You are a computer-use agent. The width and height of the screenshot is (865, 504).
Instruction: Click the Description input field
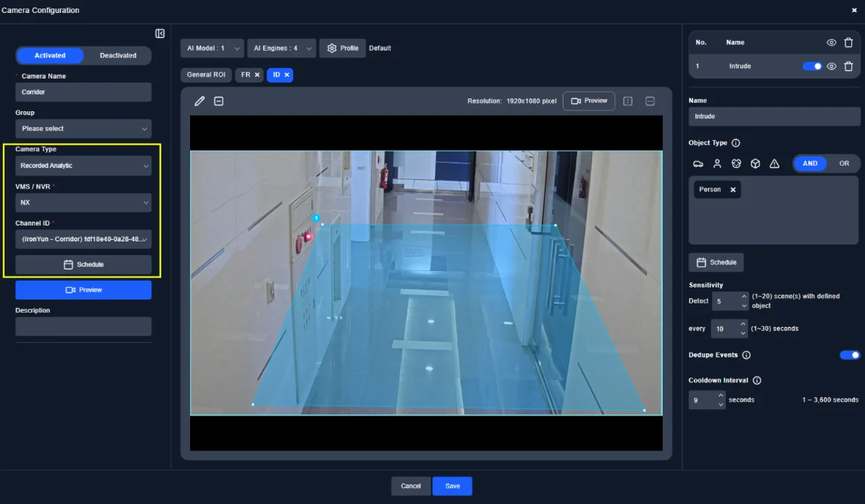pos(83,326)
